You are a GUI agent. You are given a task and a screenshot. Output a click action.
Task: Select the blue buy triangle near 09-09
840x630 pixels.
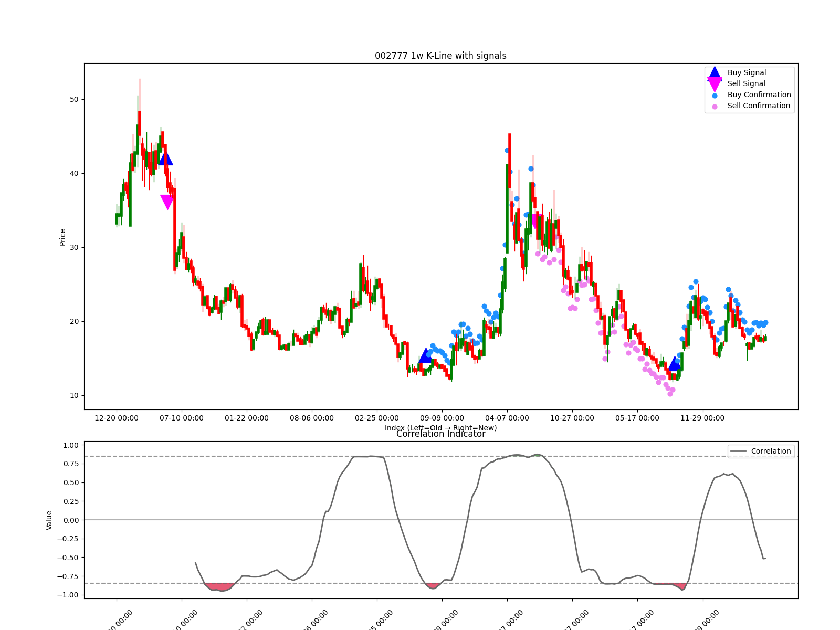[426, 355]
